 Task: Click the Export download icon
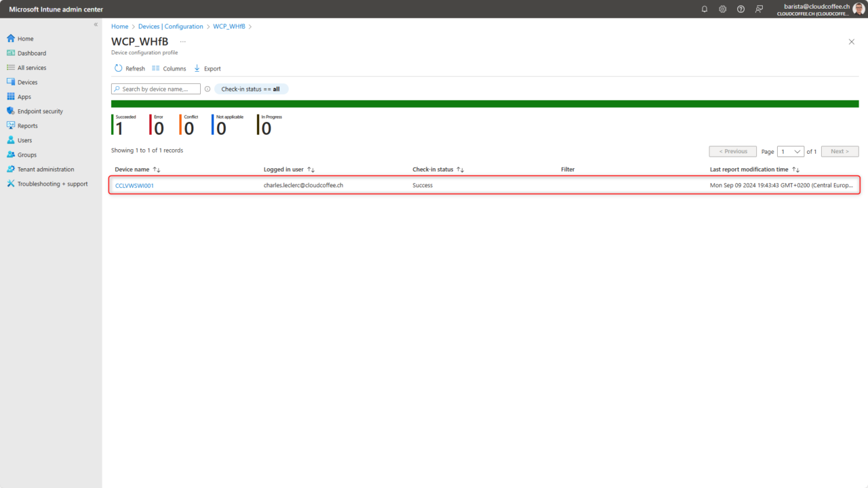(x=196, y=68)
